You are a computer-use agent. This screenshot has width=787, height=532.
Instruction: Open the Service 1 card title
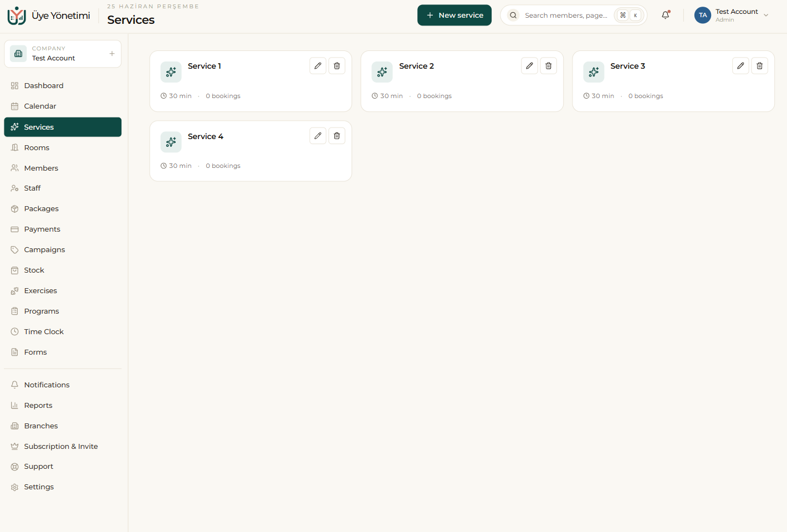[205, 66]
